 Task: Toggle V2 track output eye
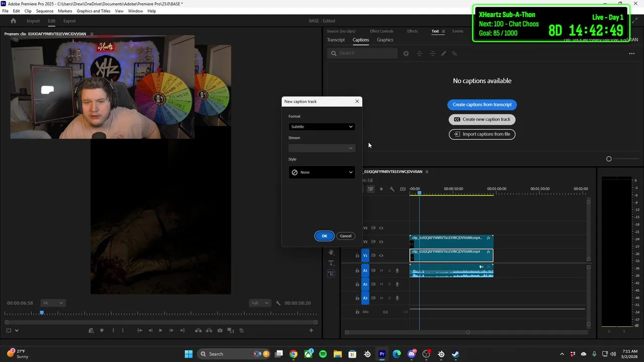coord(381,242)
